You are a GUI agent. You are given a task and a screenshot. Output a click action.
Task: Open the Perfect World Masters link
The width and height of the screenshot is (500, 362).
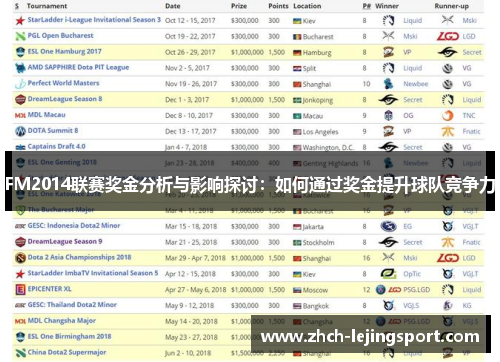pos(63,83)
